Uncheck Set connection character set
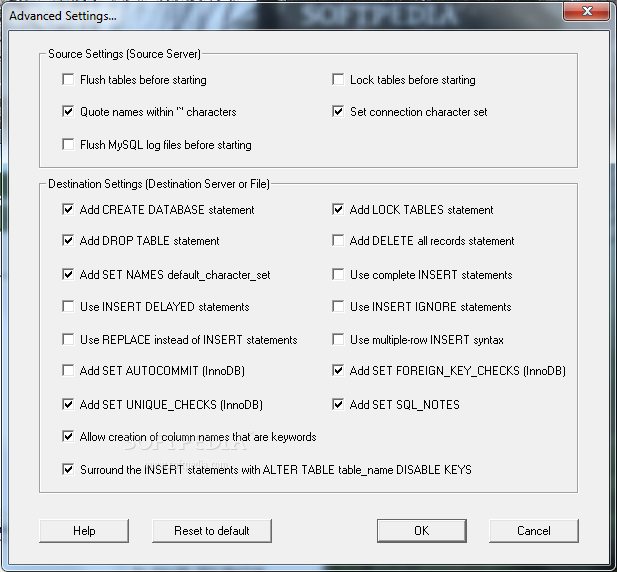The height and width of the screenshot is (572, 617). point(338,111)
